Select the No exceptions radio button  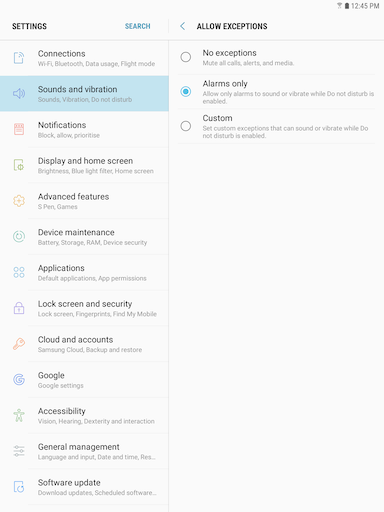tap(186, 57)
